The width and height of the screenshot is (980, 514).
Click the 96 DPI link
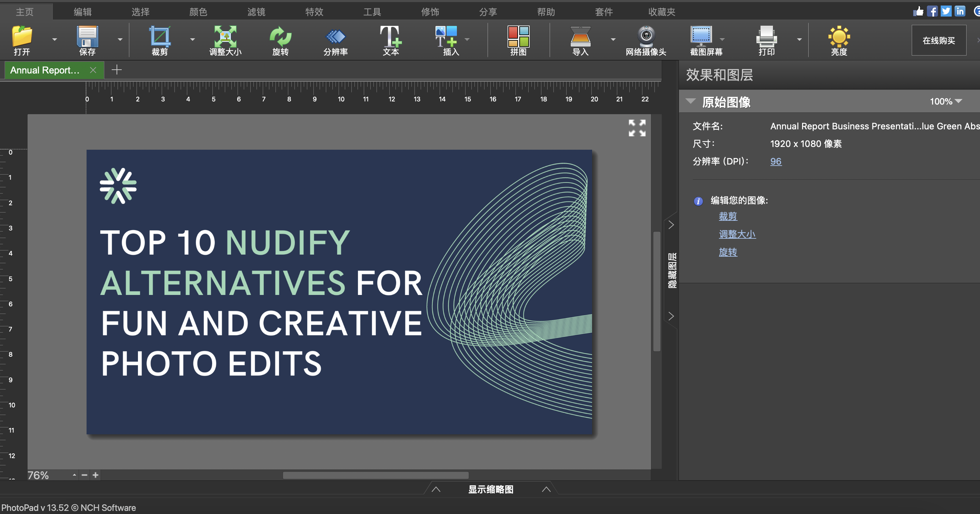[x=776, y=161]
